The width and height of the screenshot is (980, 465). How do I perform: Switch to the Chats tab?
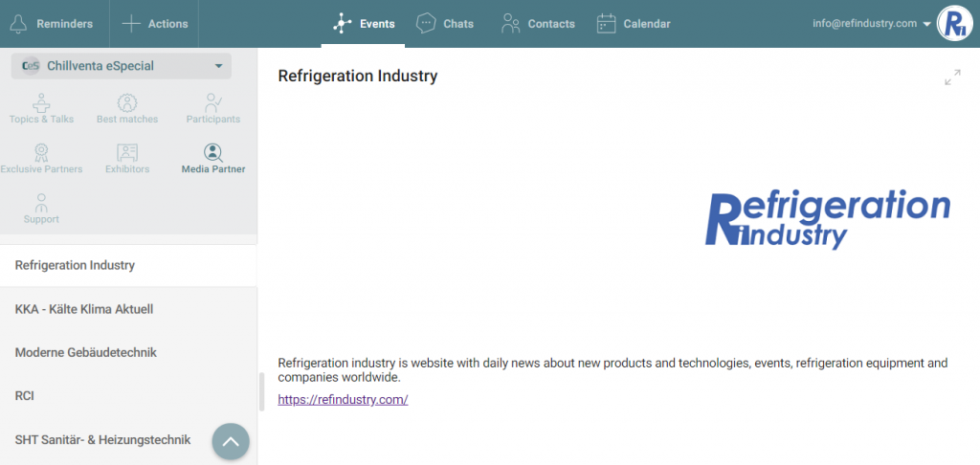coord(444,24)
